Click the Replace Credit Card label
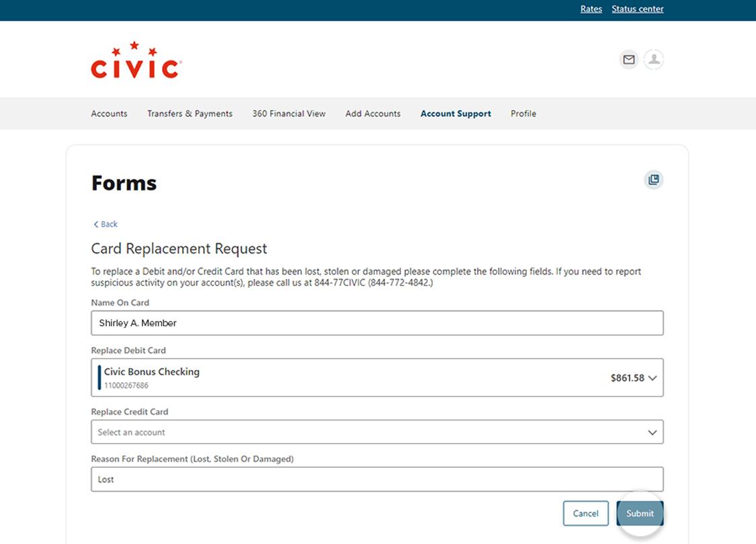Screen dimensions: 756x544 tap(130, 412)
